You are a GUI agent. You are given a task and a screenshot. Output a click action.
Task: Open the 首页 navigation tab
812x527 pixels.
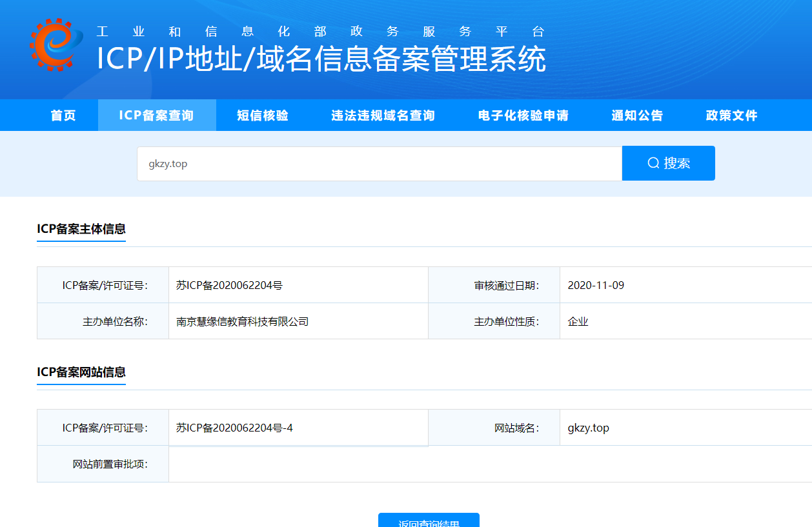tap(63, 115)
